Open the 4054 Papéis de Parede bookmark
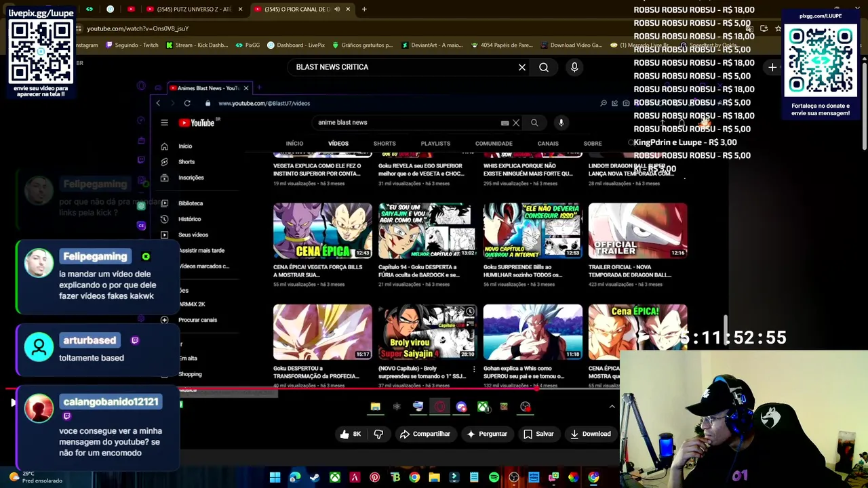 pyautogui.click(x=501, y=45)
